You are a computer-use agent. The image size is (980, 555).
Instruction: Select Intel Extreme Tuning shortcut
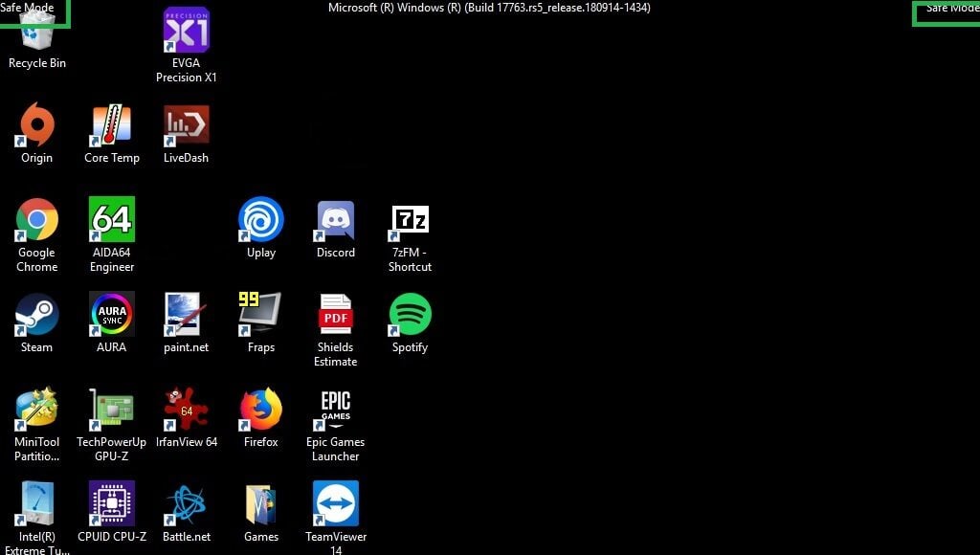point(37,503)
